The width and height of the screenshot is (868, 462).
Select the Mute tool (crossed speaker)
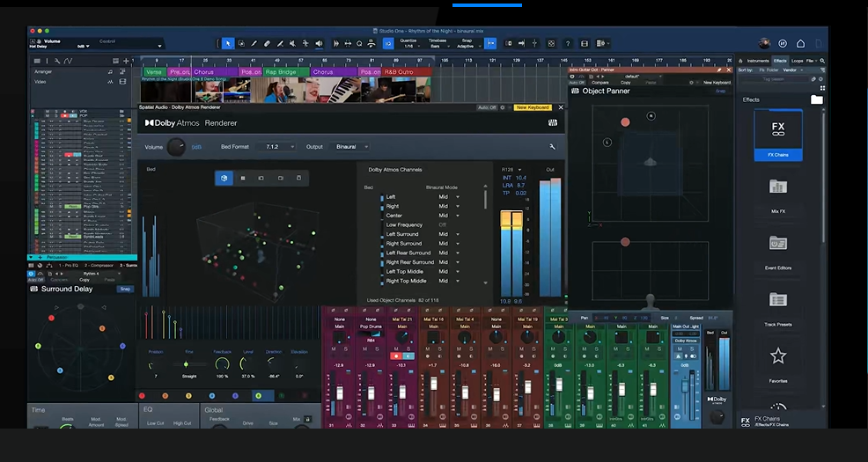pyautogui.click(x=292, y=43)
